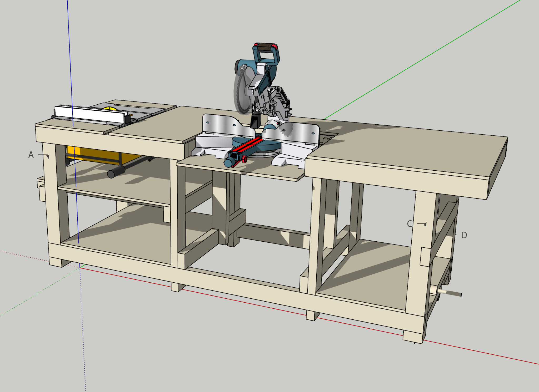Click the section label A

pyautogui.click(x=31, y=155)
